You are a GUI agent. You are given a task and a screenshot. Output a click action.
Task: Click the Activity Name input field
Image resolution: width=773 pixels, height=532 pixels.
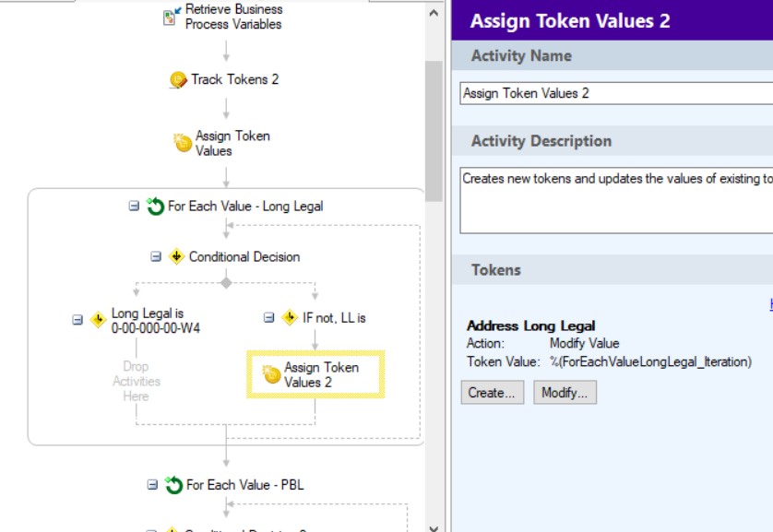(616, 94)
